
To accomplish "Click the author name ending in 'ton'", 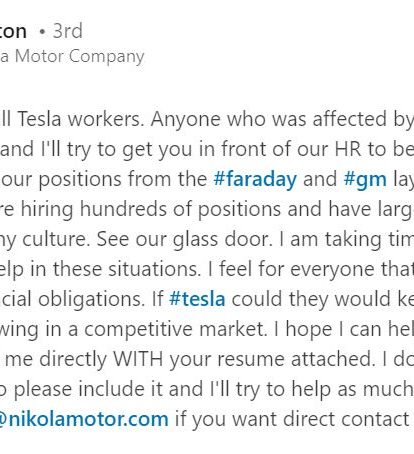I will [13, 31].
